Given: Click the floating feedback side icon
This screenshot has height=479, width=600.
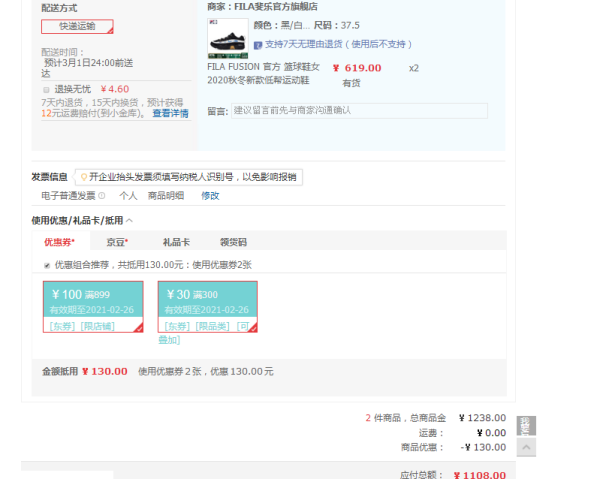Looking at the screenshot, I should point(526,425).
